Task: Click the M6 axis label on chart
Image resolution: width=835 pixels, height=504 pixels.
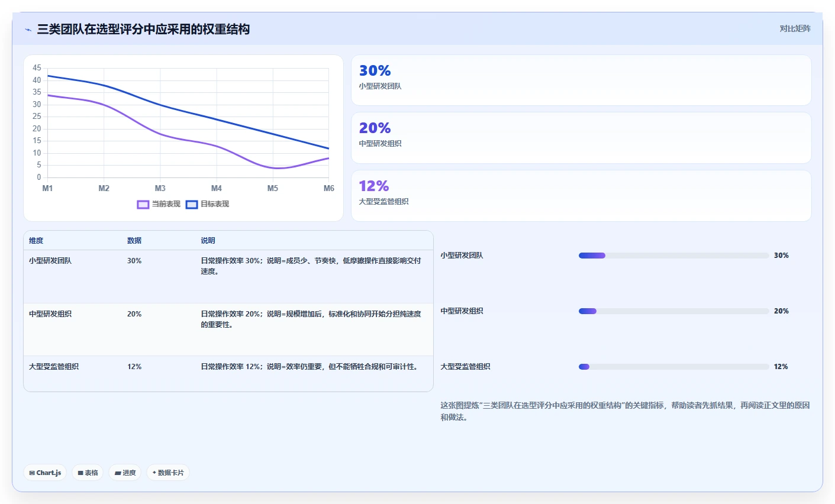Action: pyautogui.click(x=329, y=188)
